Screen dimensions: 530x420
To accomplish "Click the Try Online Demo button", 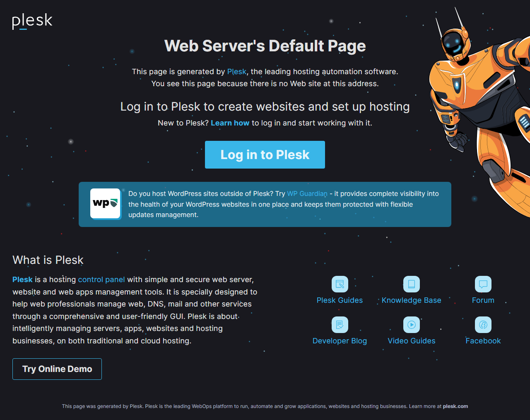I will (57, 369).
